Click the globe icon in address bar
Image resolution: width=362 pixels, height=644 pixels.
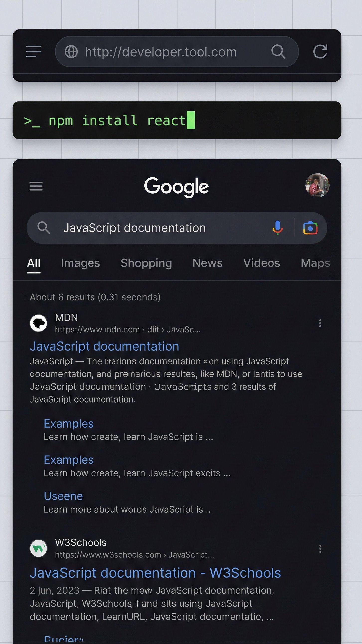[x=71, y=52]
